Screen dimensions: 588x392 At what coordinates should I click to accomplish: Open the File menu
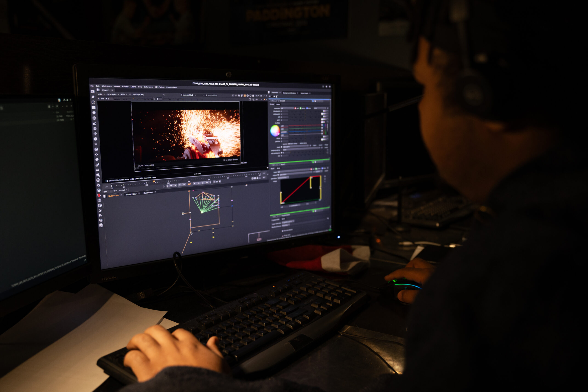pyautogui.click(x=92, y=86)
